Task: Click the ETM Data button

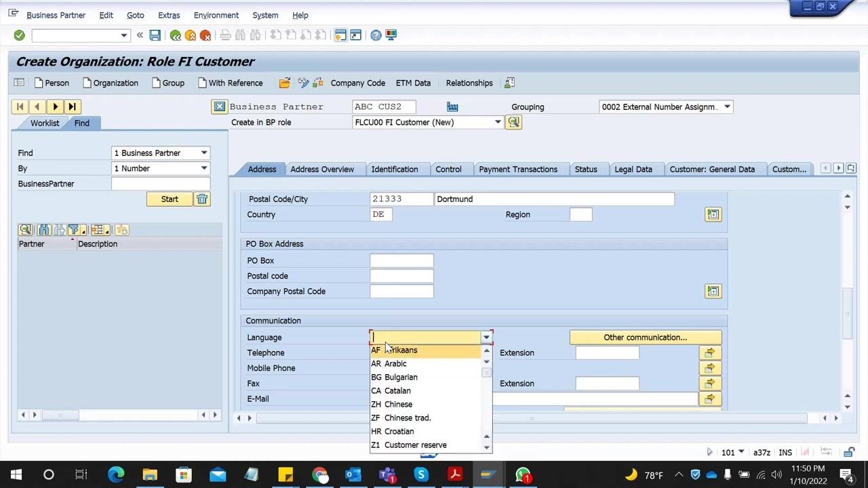Action: 413,83
